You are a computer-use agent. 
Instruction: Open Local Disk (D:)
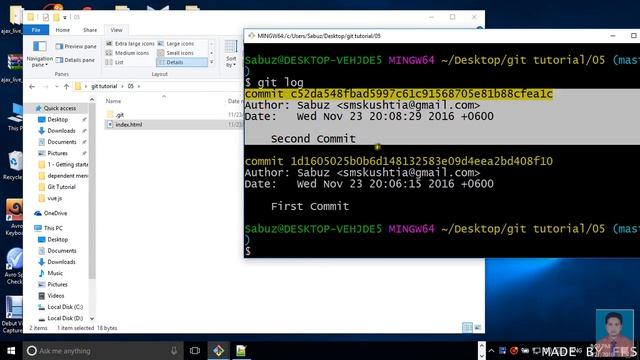point(65,318)
